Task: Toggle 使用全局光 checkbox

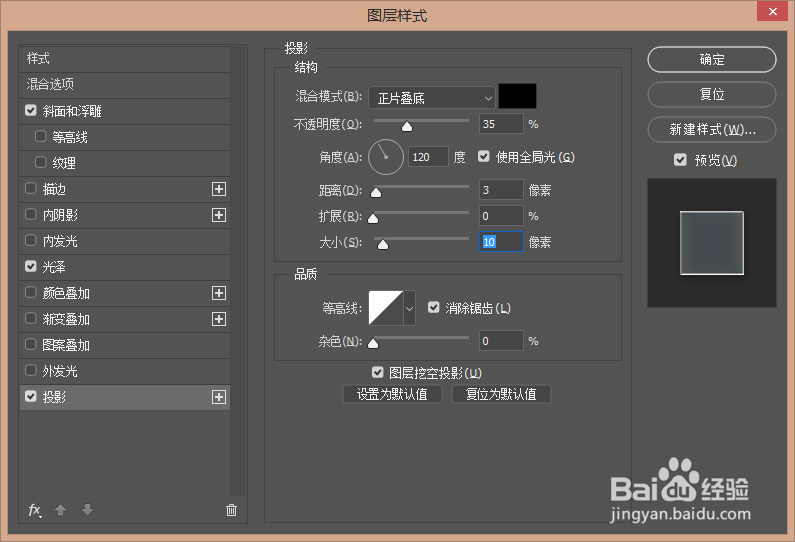Action: coord(484,157)
